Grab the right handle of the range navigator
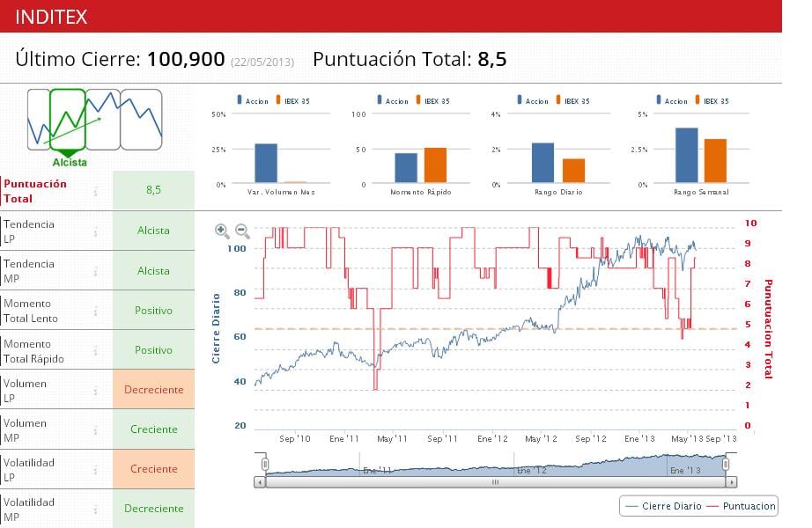This screenshot has width=812, height=528. [726, 465]
